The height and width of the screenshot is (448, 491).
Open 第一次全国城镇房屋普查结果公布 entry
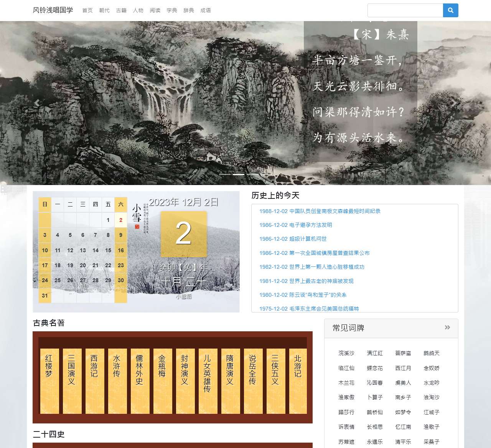[315, 253]
